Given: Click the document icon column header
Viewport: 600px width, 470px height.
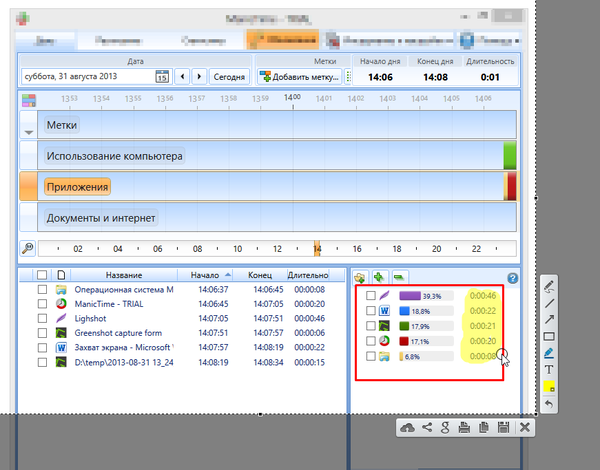Looking at the screenshot, I should (61, 275).
